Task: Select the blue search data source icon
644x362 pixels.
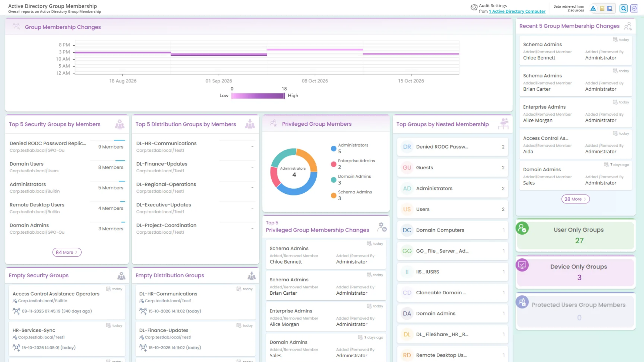Action: pos(610,8)
